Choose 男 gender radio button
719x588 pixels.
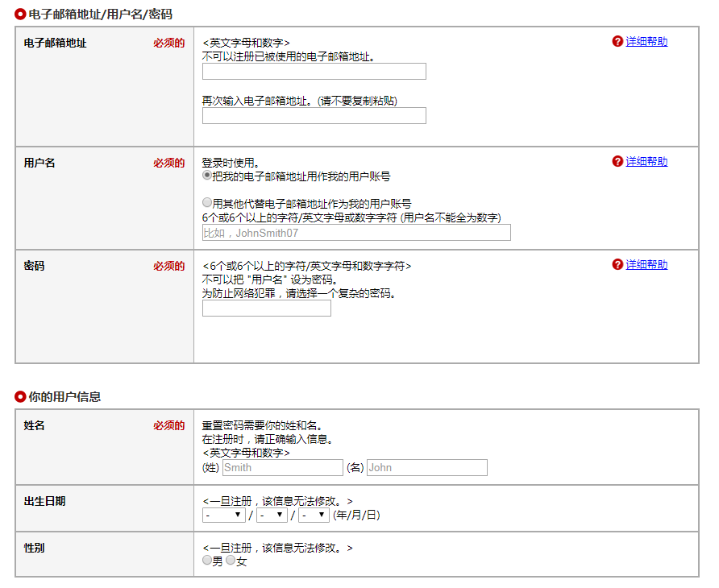pyautogui.click(x=207, y=560)
